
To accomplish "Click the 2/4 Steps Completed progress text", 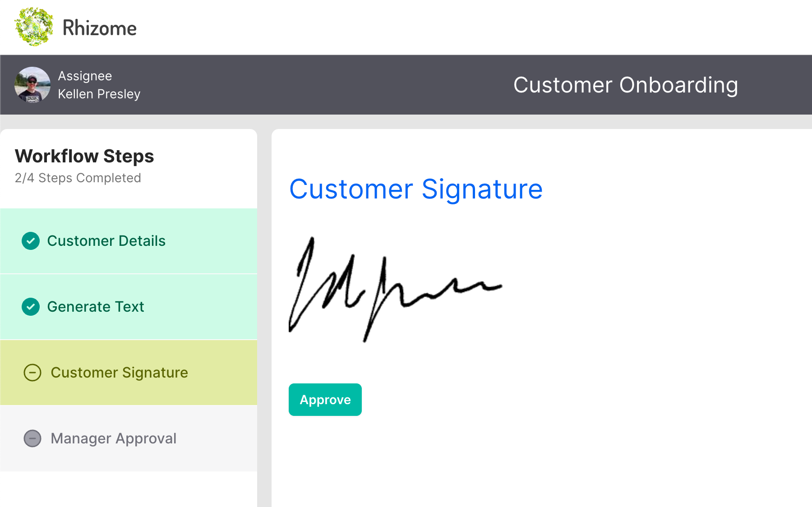I will (x=78, y=178).
